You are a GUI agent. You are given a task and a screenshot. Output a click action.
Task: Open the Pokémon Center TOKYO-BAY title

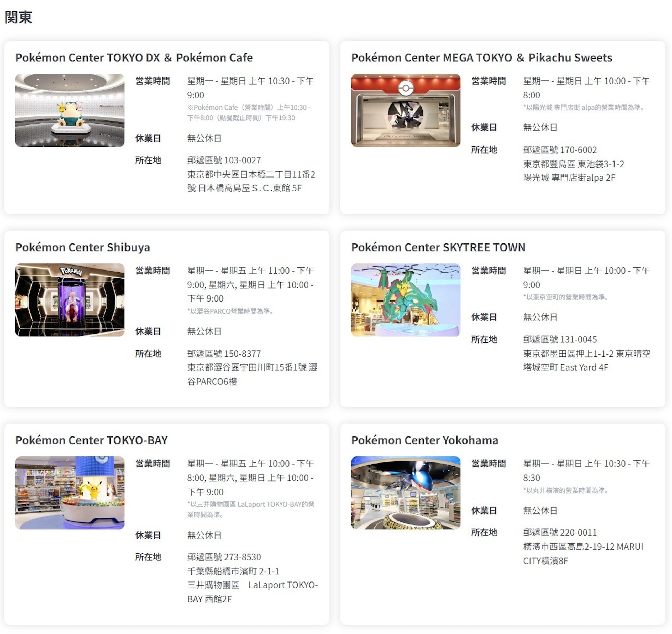tap(91, 440)
